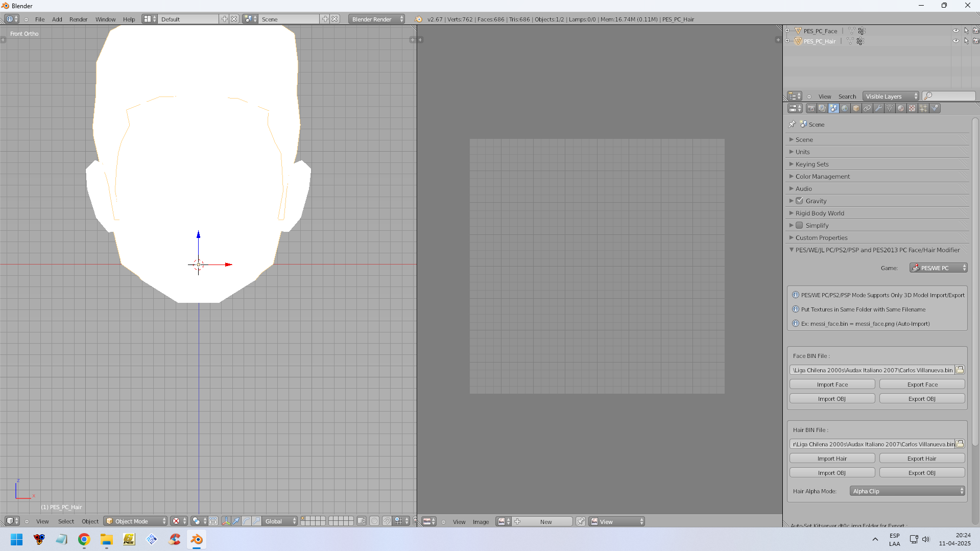The image size is (980, 551).
Task: Open the 3D viewport Select menu
Action: click(x=66, y=521)
